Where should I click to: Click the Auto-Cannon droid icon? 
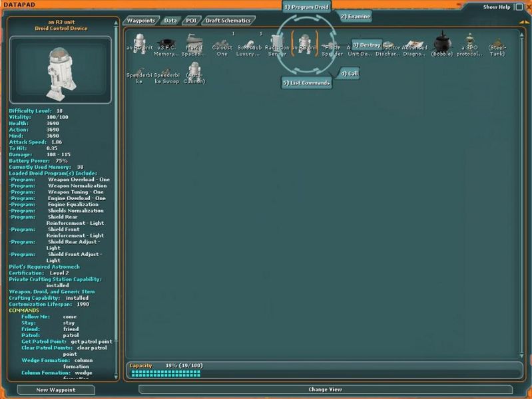[194, 70]
